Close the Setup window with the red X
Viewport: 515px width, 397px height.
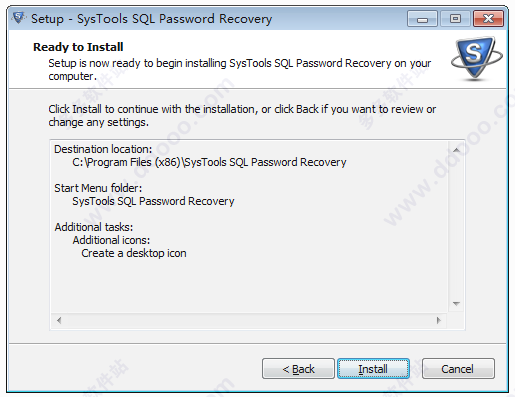488,19
